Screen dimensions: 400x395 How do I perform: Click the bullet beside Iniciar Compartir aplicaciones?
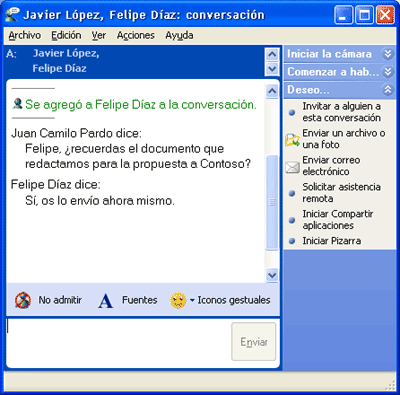[292, 220]
